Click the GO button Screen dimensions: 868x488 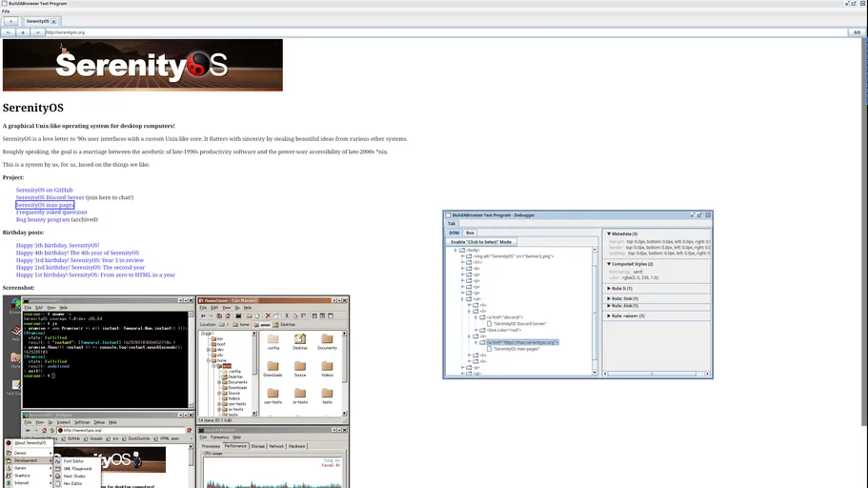coord(857,32)
